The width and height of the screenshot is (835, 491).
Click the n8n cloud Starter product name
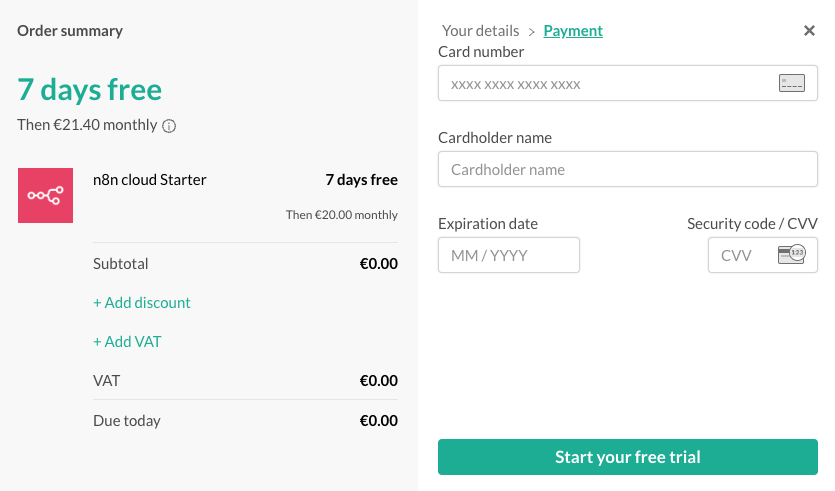150,180
